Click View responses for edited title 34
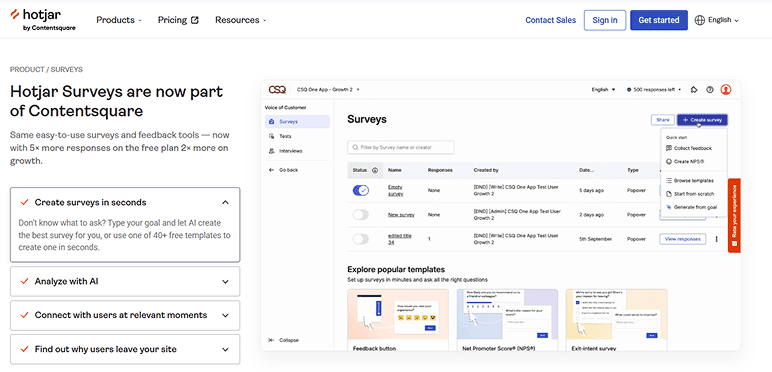This screenshot has height=372, width=772. 682,239
